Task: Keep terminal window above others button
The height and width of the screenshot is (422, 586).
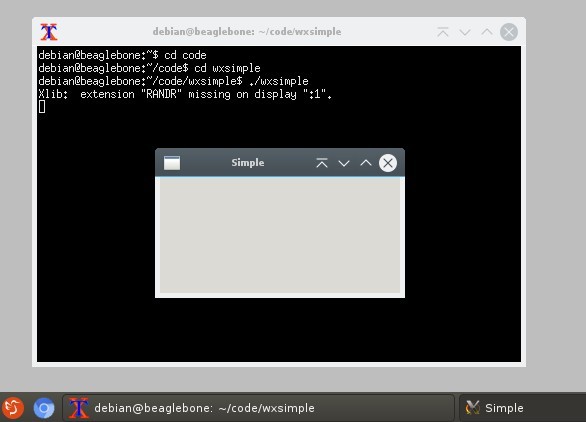Action: [x=443, y=32]
